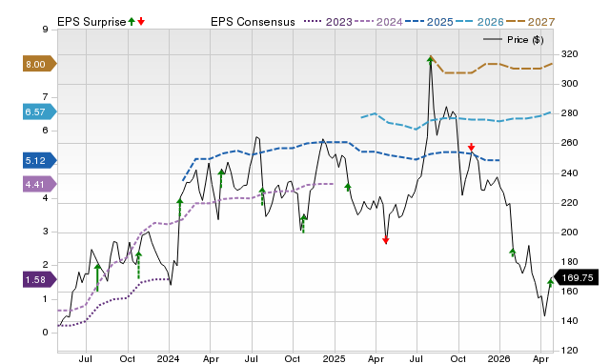610x364 pixels.
Task: Click the 2026 label on the time axis
Action: [499, 358]
